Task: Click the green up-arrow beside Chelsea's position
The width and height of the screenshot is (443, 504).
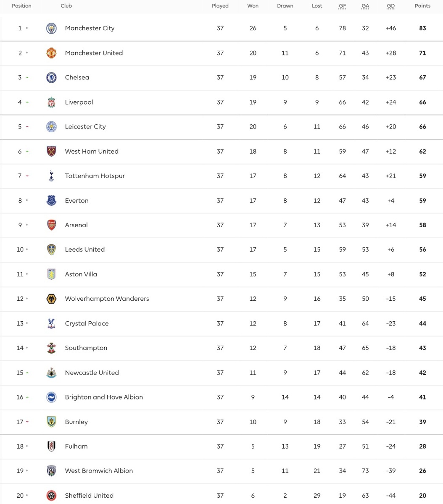Action: (x=27, y=78)
